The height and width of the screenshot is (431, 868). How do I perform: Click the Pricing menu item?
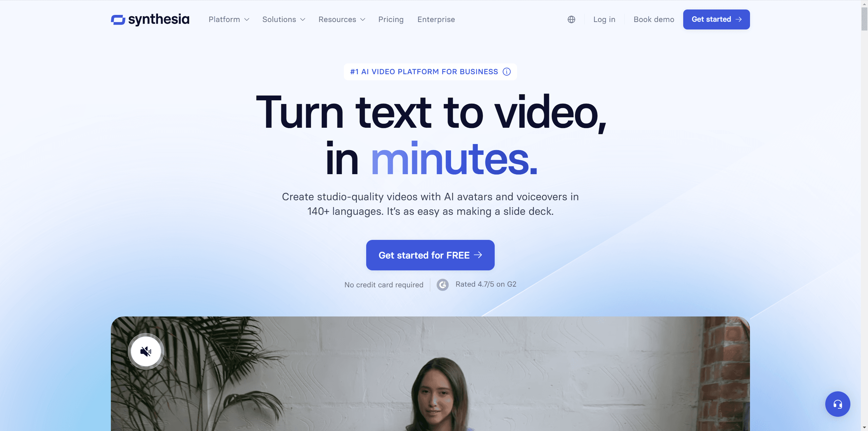click(391, 19)
